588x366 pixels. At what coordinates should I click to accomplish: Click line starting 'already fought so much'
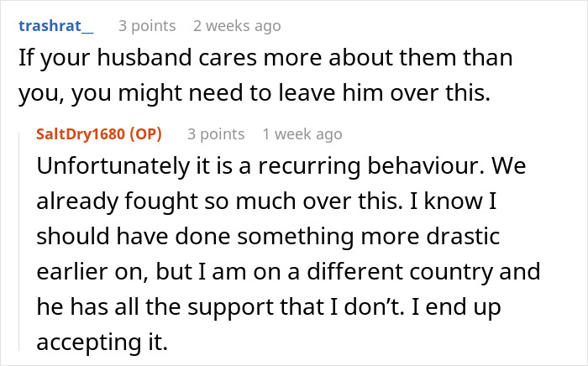[266, 201]
